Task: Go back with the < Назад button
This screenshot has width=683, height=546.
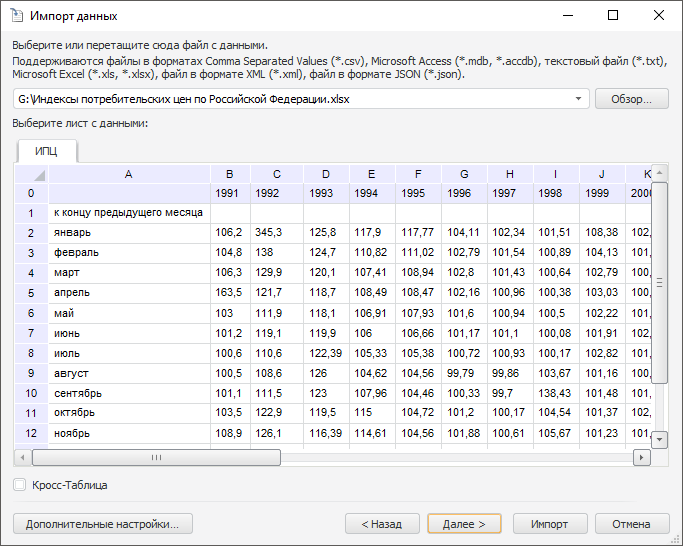Action: coord(382,524)
